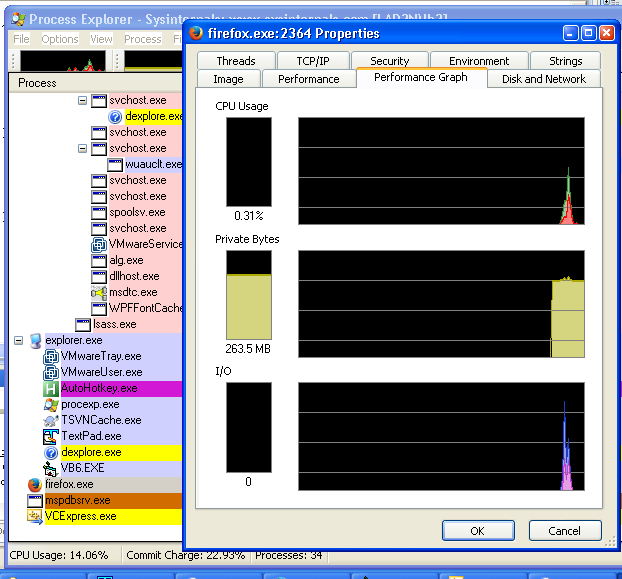Click the OK button
This screenshot has height=579, width=622.
point(478,531)
